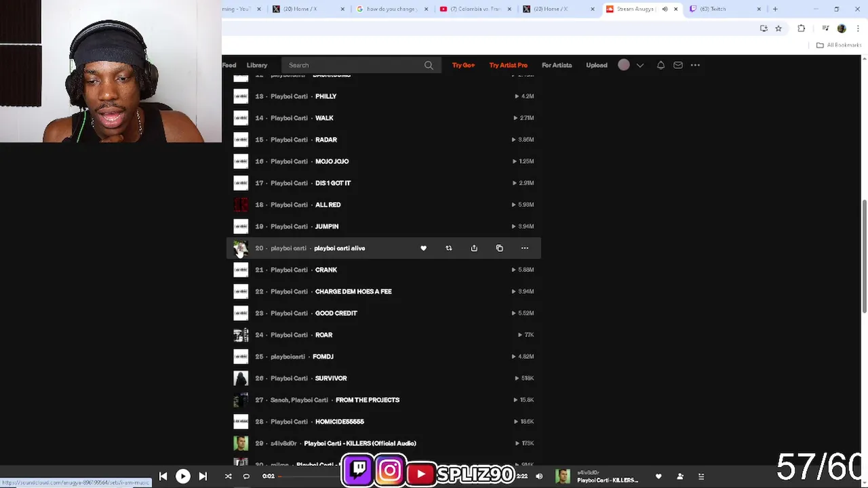Open the All Bookmarks folder
This screenshot has width=868, height=488.
pos(838,45)
